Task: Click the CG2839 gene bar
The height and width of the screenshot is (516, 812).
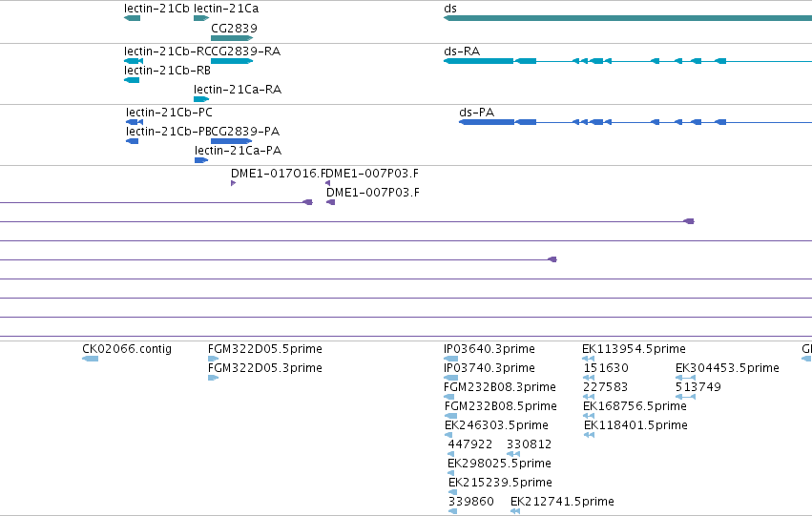Action: pos(232,38)
